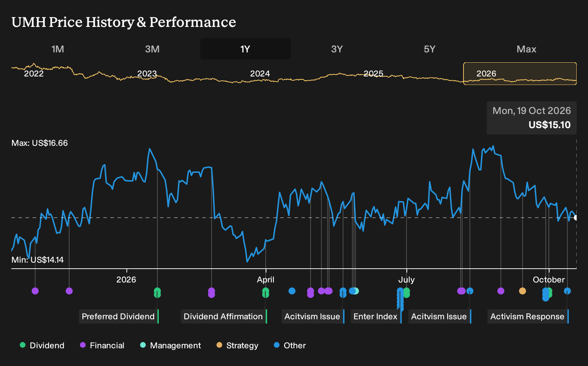The width and height of the screenshot is (588, 366).
Task: Open Acitvism Issue label beside Dividend Affirmation
Action: click(x=313, y=316)
